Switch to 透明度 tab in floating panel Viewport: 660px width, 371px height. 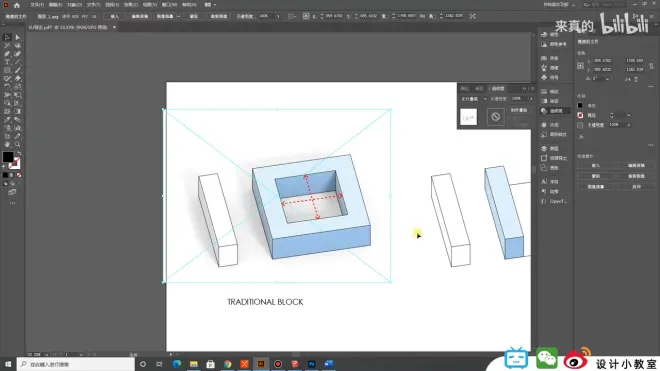tap(498, 88)
